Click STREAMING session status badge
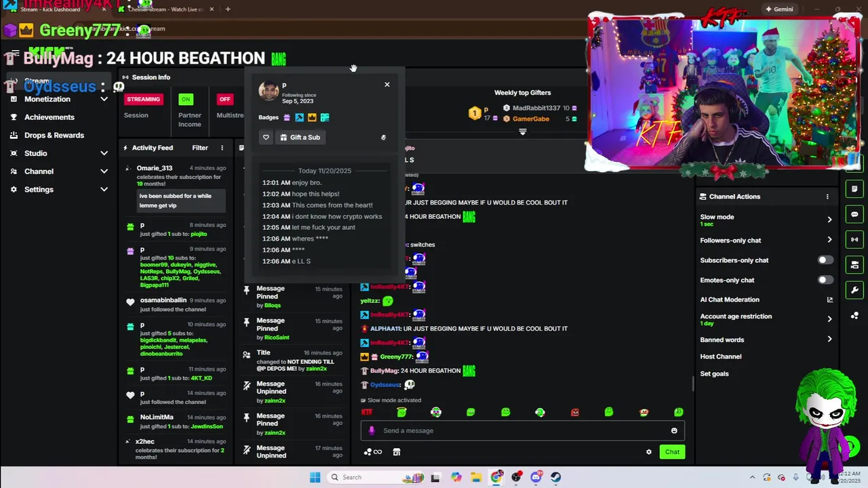Image resolution: width=868 pixels, height=488 pixels. click(x=143, y=100)
